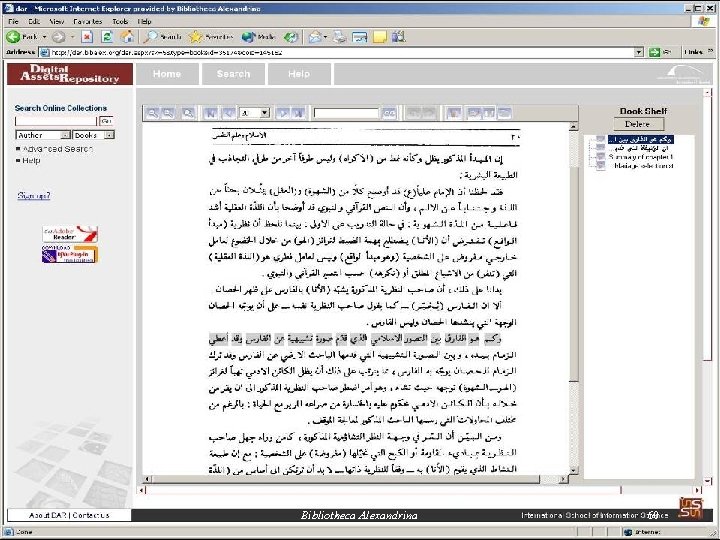Click the Digital Assets Repository logo
The image size is (720, 540).
tap(70, 74)
